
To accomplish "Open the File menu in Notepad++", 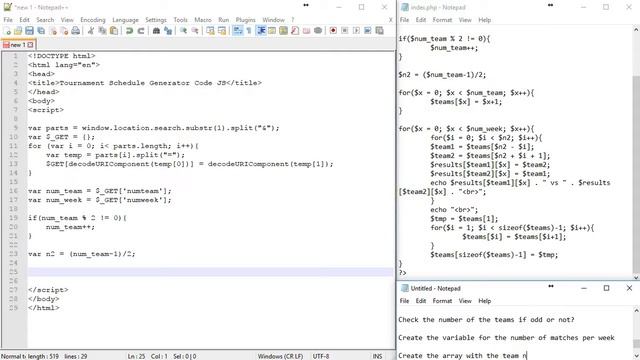I will coord(8,20).
